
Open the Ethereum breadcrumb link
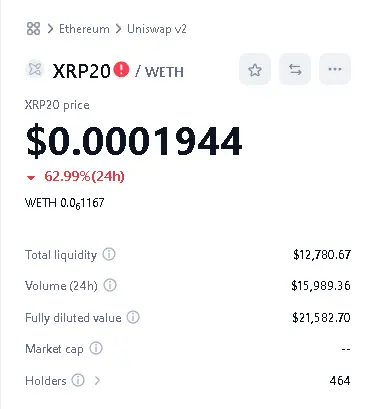84,29
